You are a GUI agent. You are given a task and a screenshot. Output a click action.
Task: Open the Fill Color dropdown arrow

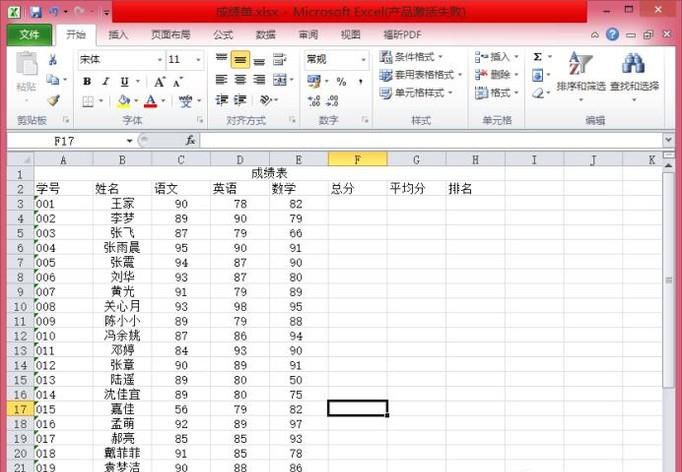click(136, 101)
